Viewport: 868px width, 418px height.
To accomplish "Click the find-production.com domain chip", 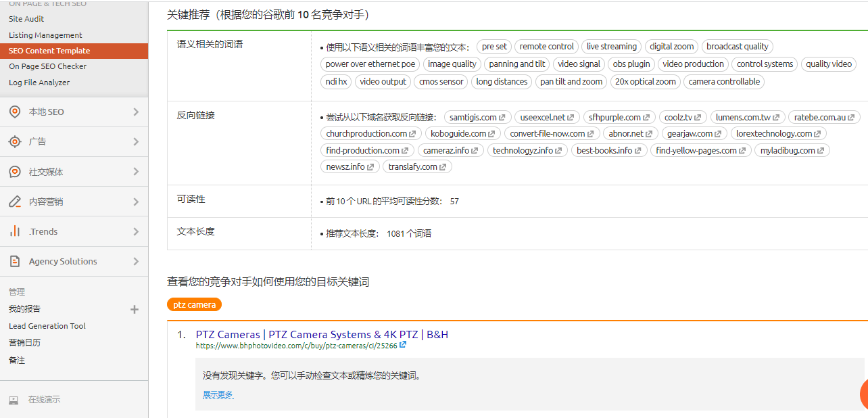I will point(368,150).
